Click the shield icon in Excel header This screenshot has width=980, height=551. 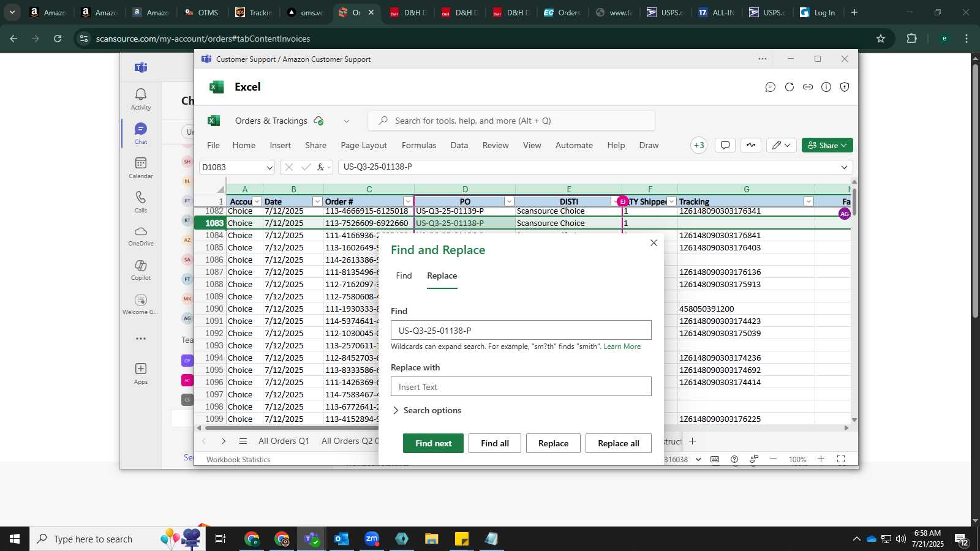tap(845, 87)
